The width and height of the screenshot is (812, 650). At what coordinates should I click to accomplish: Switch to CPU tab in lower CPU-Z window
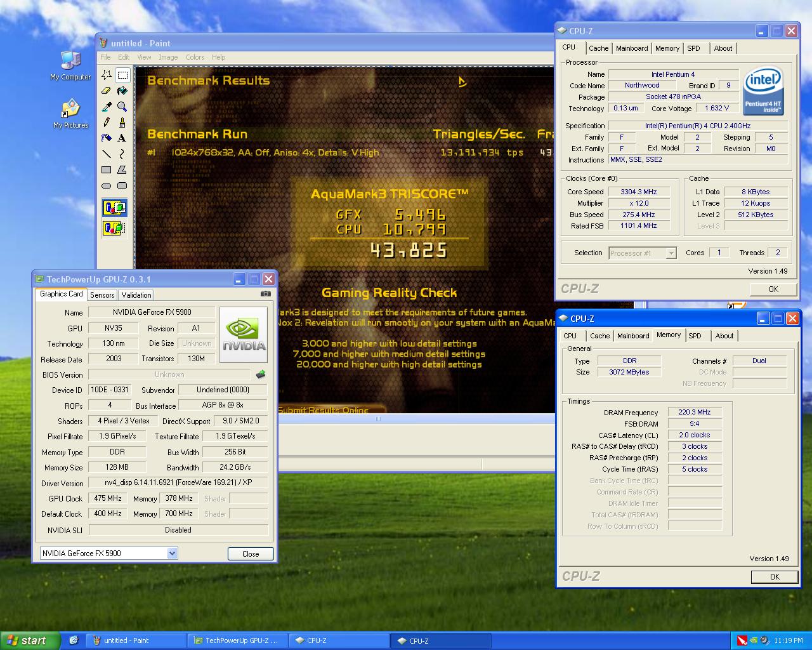click(570, 336)
